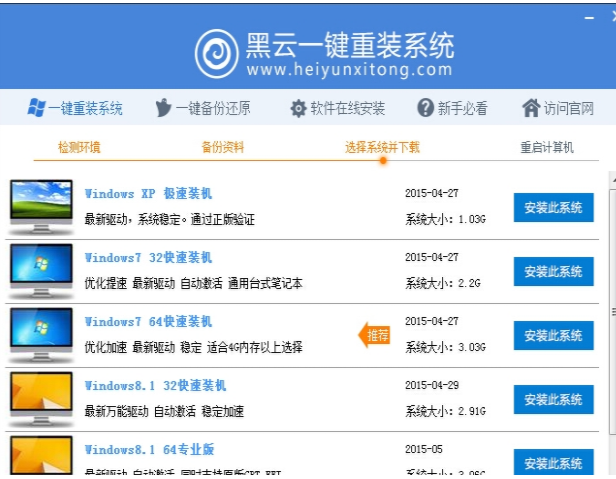Click the 系统大小: 3.03G text

point(446,347)
